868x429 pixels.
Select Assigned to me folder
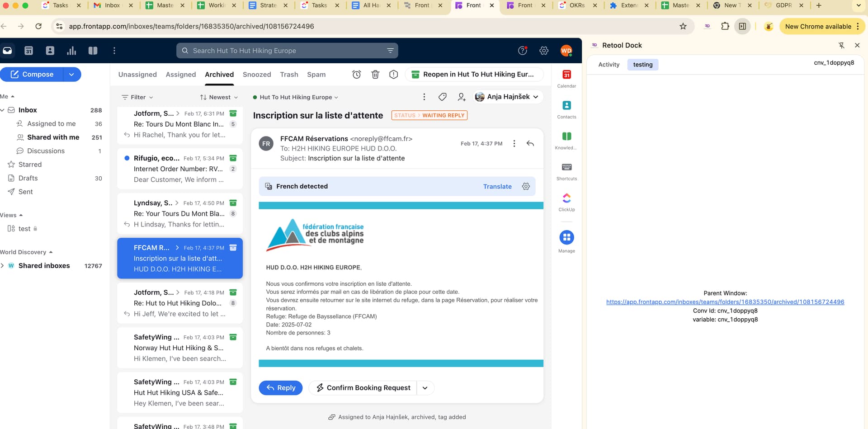click(x=52, y=124)
